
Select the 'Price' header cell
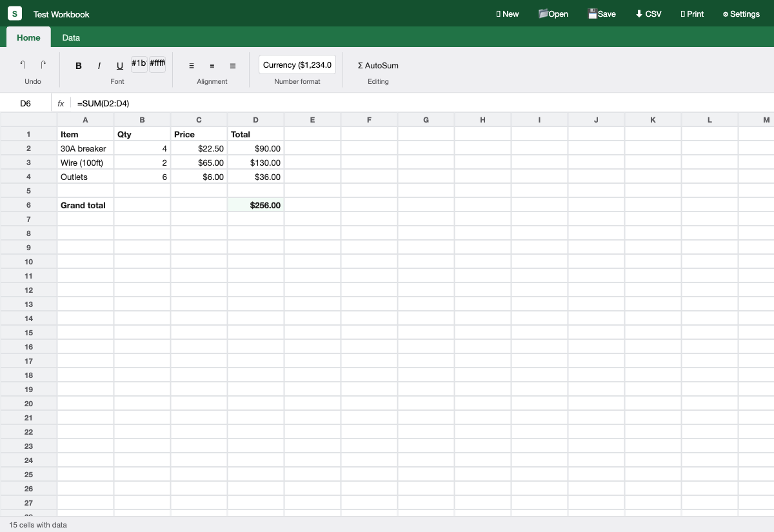pos(199,134)
